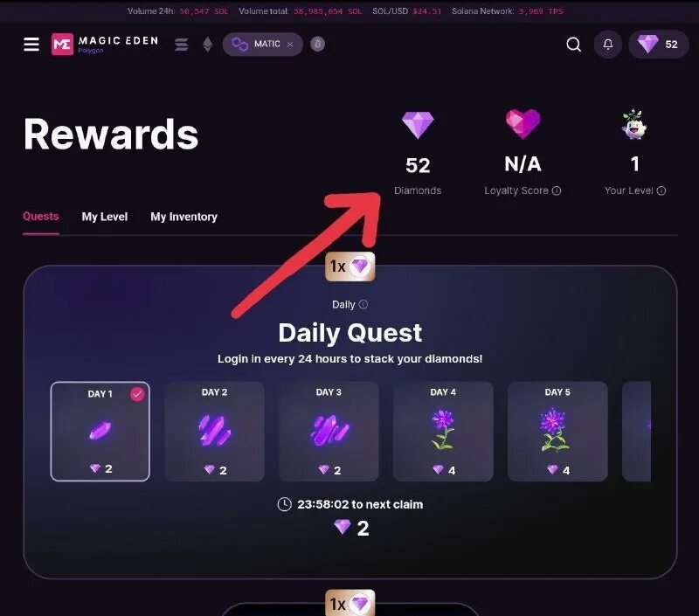Click the diamond balance badge showing 52

pos(659,45)
